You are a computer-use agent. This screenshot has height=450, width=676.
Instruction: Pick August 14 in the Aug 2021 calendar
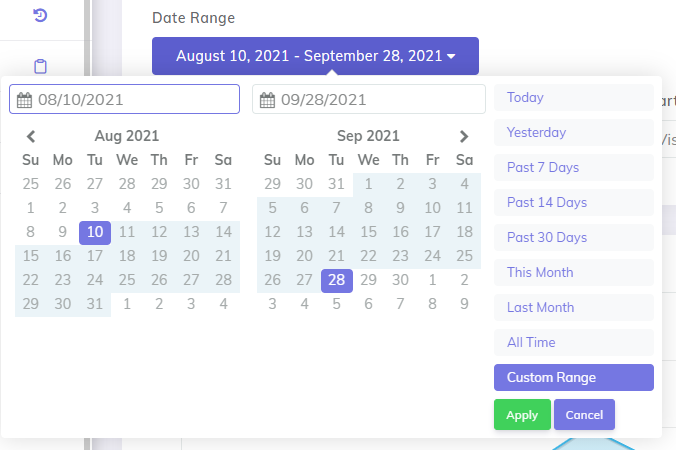pos(223,232)
